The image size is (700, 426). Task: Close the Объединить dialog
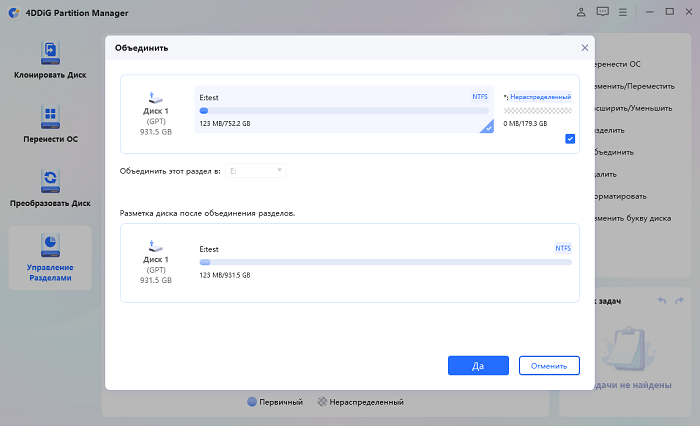point(585,48)
